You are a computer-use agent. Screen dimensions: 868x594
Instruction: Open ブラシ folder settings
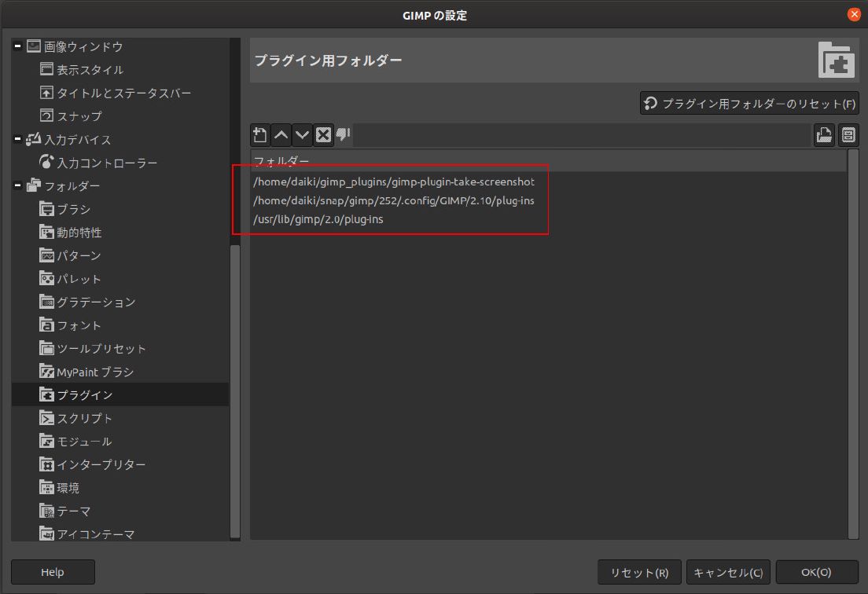coord(73,209)
